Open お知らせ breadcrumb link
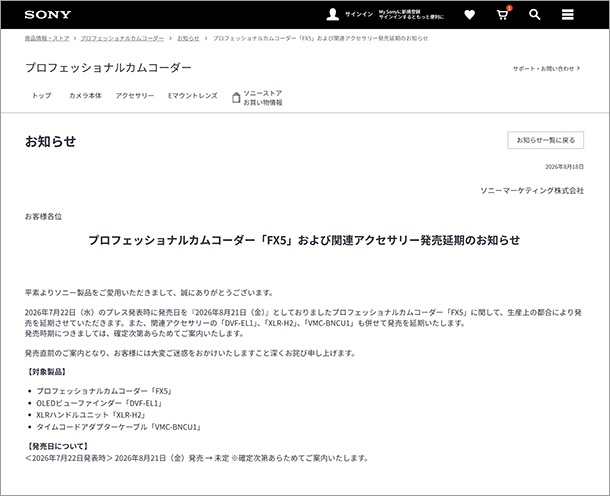 [188, 38]
